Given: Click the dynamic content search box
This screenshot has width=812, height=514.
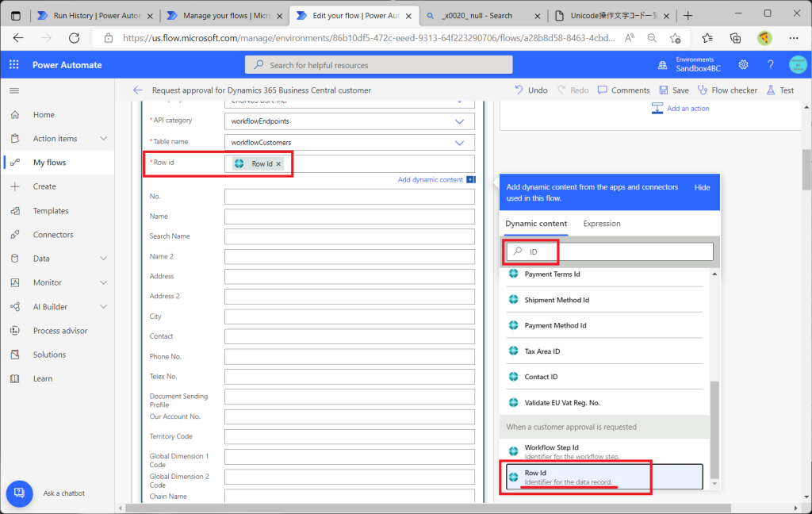Looking at the screenshot, I should (x=610, y=251).
